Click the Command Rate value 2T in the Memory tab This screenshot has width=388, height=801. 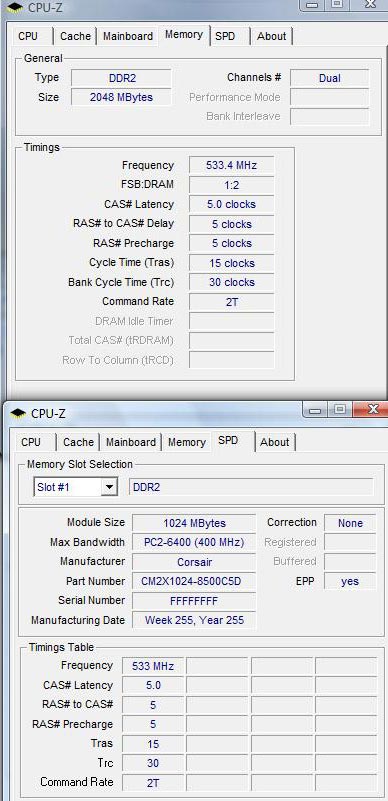231,302
